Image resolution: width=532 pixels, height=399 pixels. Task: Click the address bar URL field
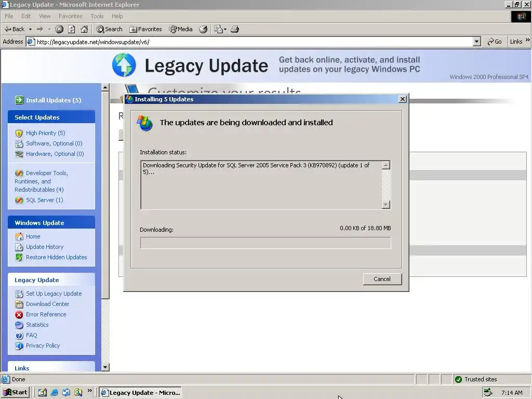pos(250,42)
